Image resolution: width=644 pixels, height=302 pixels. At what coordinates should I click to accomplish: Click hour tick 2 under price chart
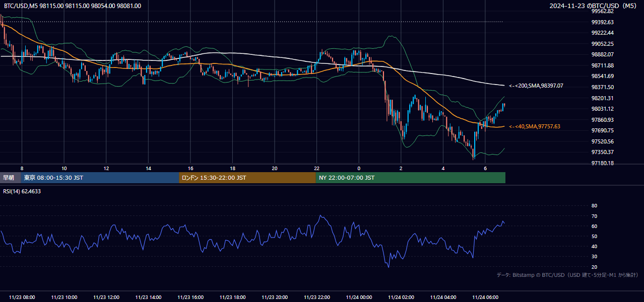click(401, 168)
